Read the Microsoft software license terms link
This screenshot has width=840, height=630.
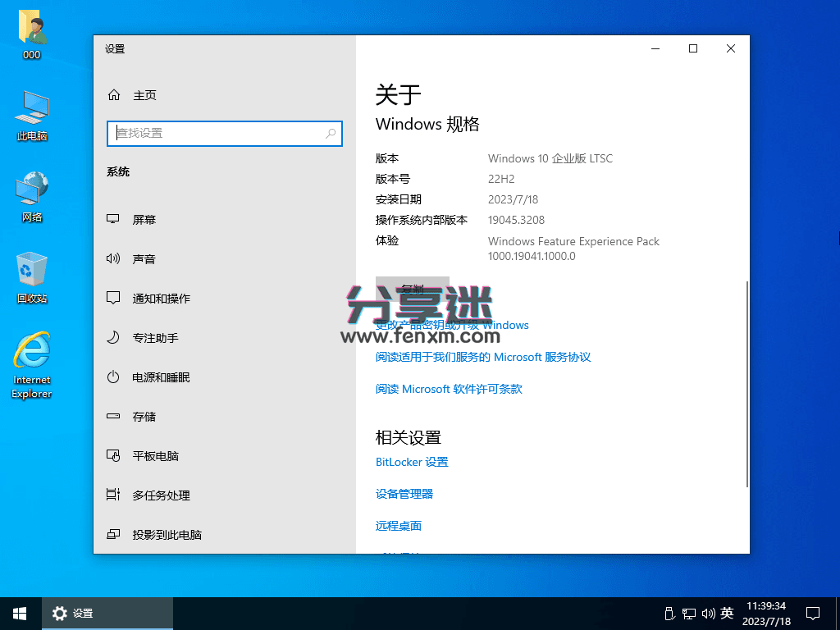[449, 389]
